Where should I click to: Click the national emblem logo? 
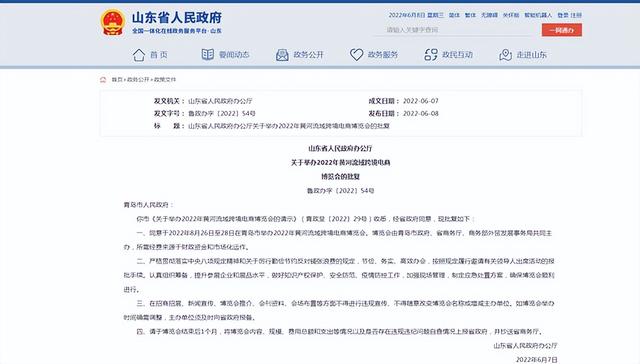click(113, 22)
